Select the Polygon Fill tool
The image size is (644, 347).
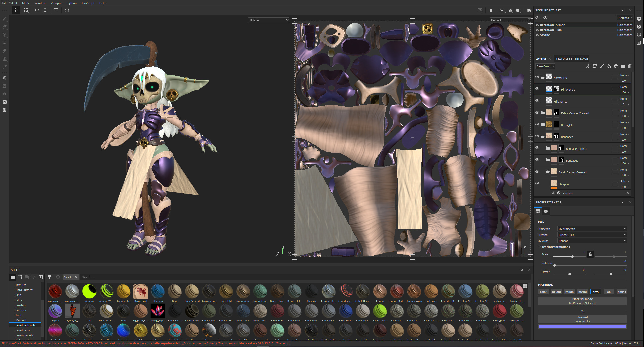tap(5, 43)
